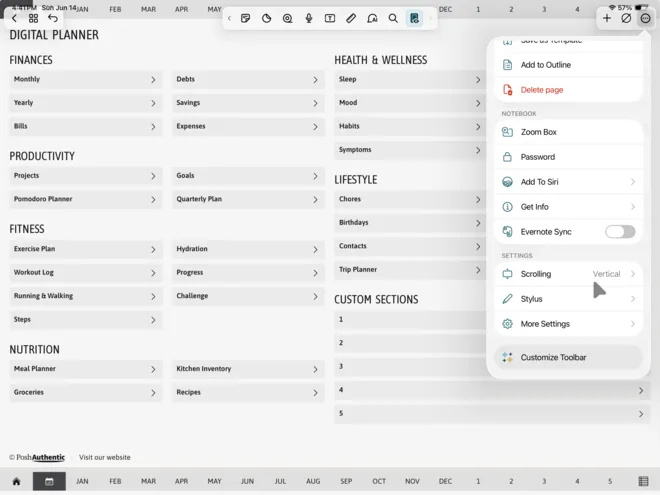Tap the Customize Toolbar button
Image resolution: width=660 pixels, height=495 pixels.
point(569,357)
